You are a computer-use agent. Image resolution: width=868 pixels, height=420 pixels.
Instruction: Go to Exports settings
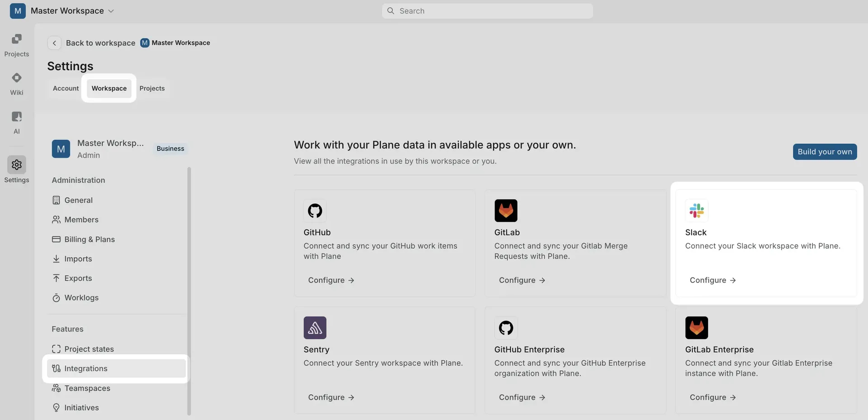[117, 278]
